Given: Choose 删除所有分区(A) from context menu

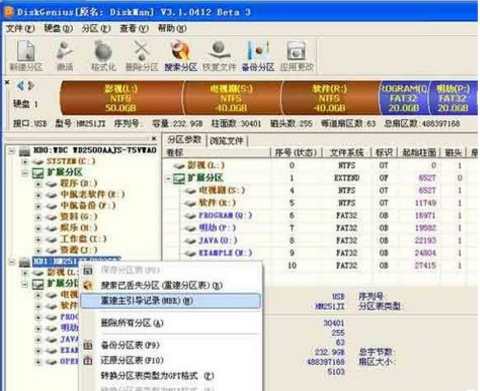Looking at the screenshot, I should [x=170, y=323].
